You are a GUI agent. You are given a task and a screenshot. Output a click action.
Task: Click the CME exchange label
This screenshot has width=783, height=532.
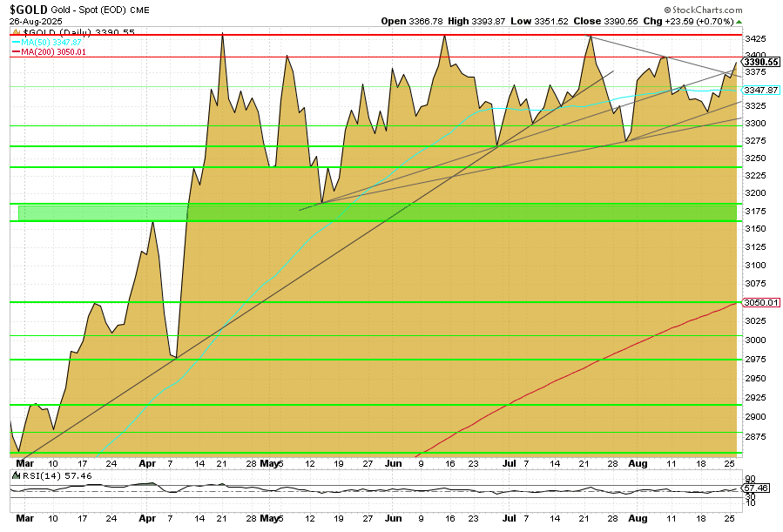[140, 10]
